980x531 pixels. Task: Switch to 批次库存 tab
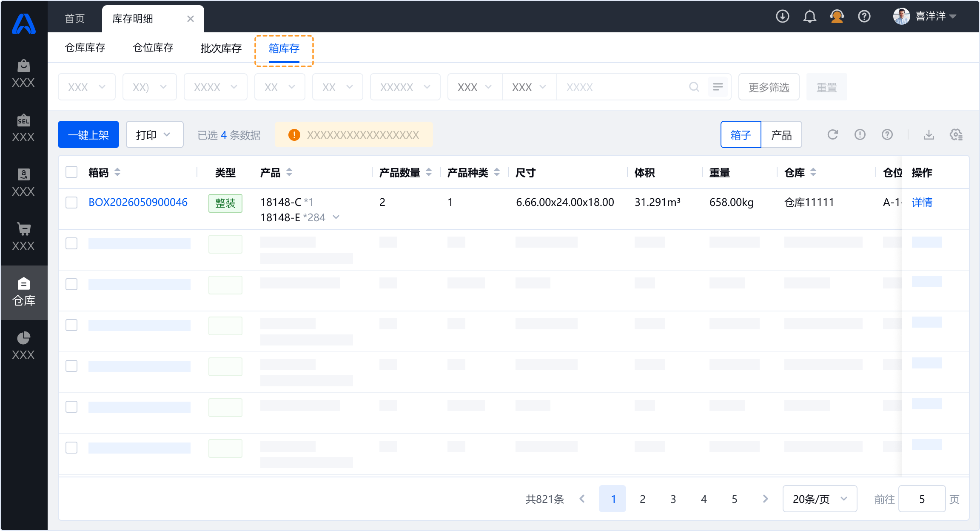[x=221, y=48]
